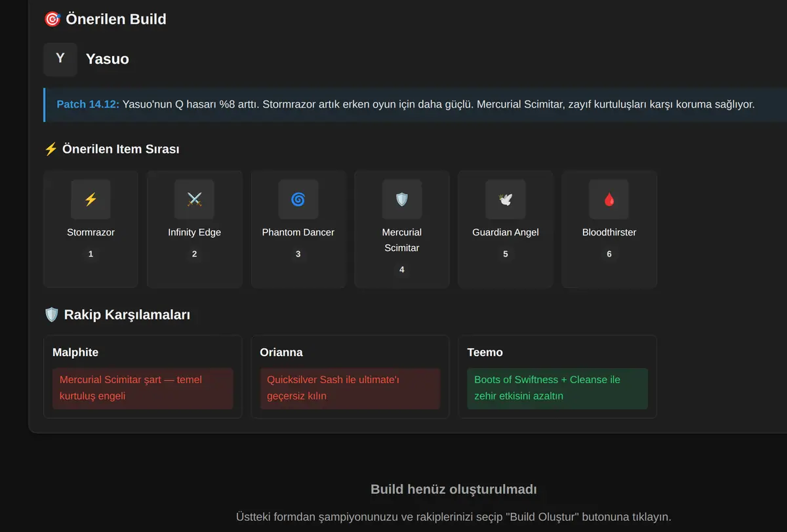787x532 pixels.
Task: Select the Infinity Edge item name
Action: (x=194, y=232)
